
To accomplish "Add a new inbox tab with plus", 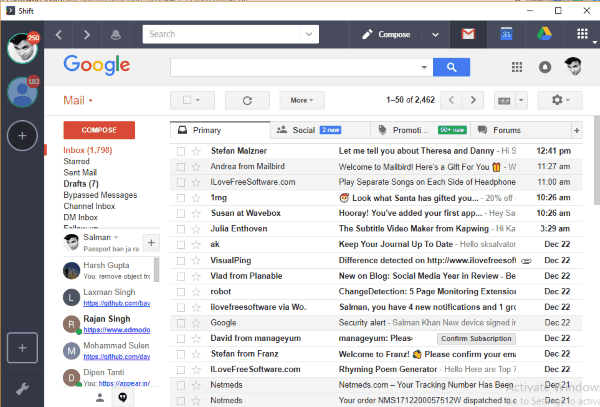I will click(x=577, y=130).
